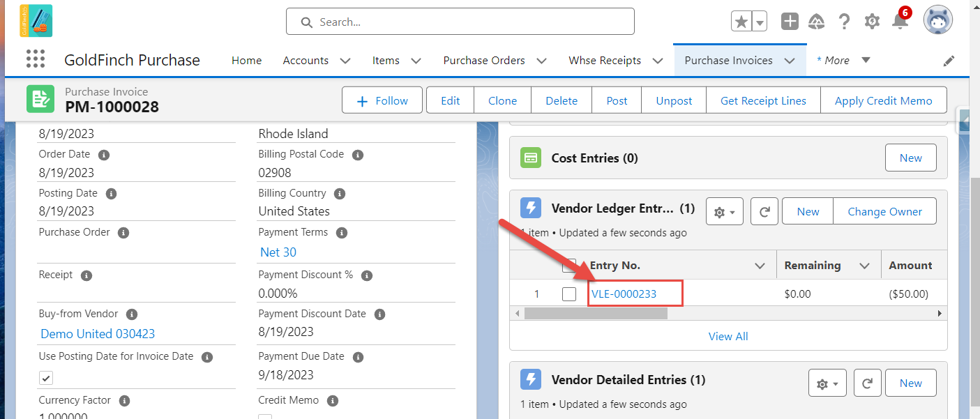This screenshot has height=419, width=980.
Task: Toggle select-all checkbox in Vendor Ledger Entries header
Action: (569, 265)
